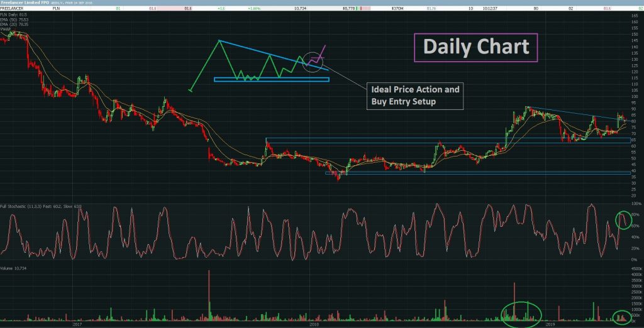Click the 1000K volume axis label
Viewport: 644px width, 328px height.
coord(636,309)
